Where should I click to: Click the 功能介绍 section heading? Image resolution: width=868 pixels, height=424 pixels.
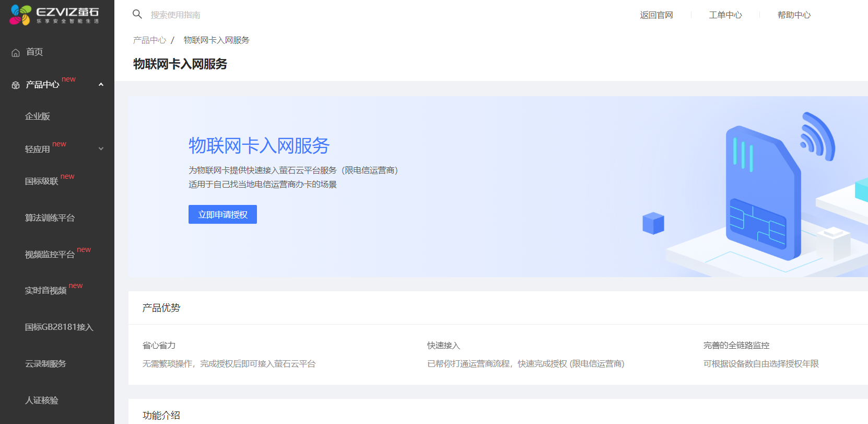[161, 416]
